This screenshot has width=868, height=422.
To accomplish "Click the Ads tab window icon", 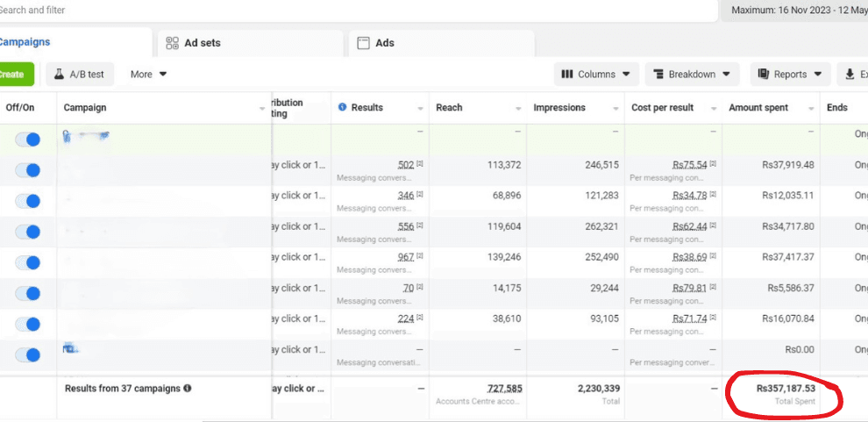I will coord(363,43).
